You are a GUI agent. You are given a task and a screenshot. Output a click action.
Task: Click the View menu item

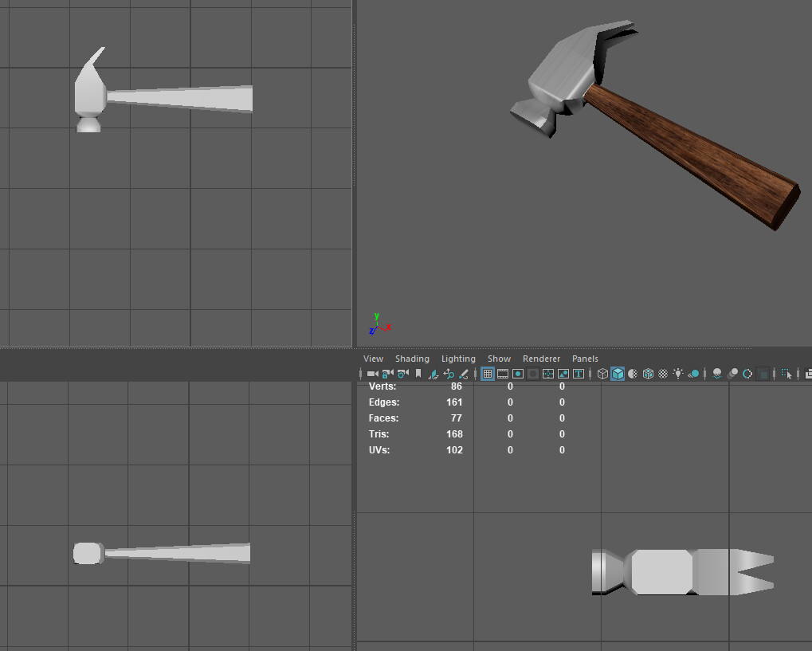tap(373, 359)
